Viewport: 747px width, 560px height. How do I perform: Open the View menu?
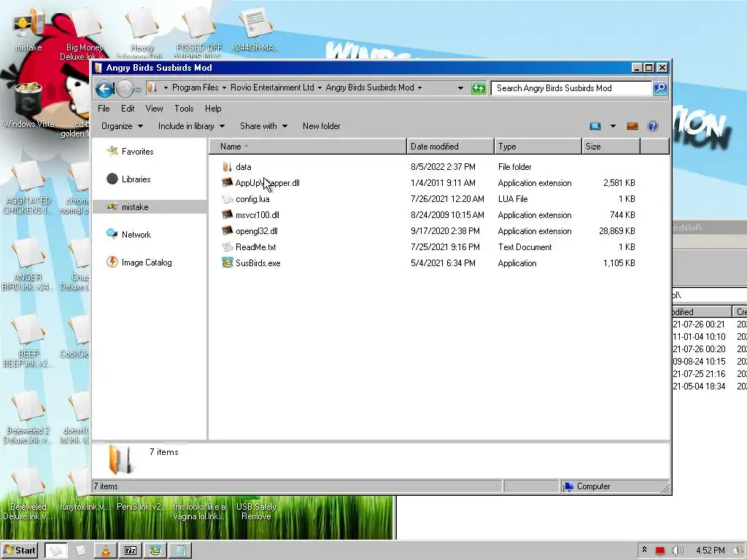(155, 109)
